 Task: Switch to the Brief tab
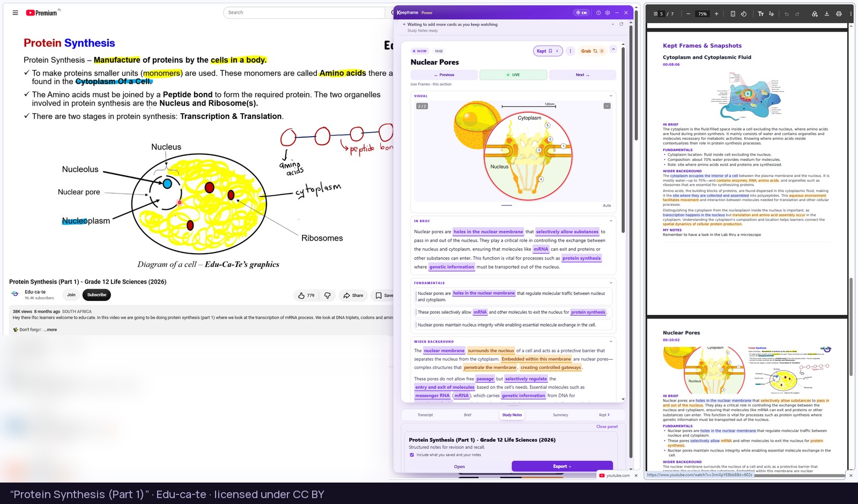[x=468, y=415]
